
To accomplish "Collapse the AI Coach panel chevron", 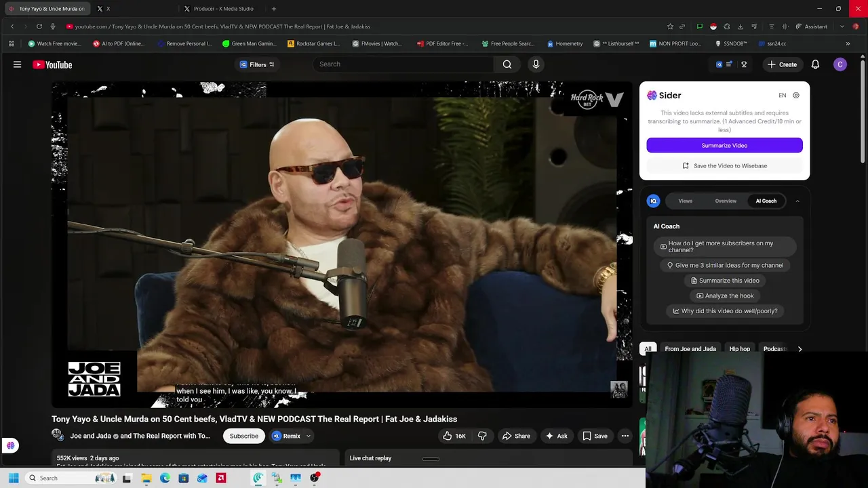I will click(x=797, y=201).
